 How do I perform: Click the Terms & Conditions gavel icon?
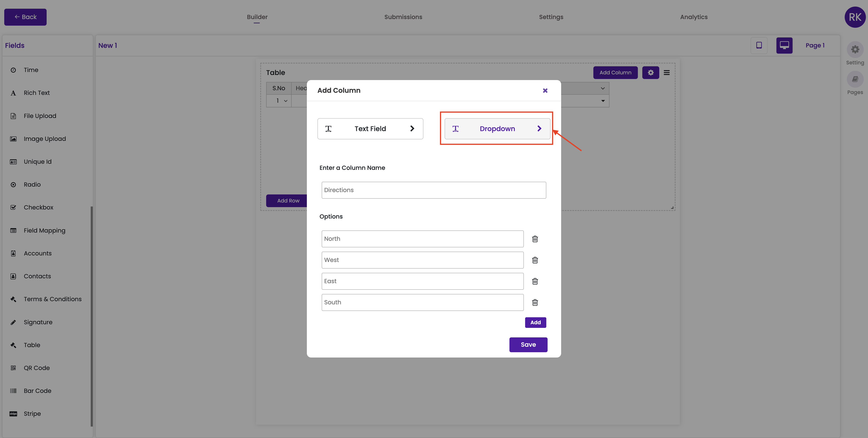pos(13,299)
